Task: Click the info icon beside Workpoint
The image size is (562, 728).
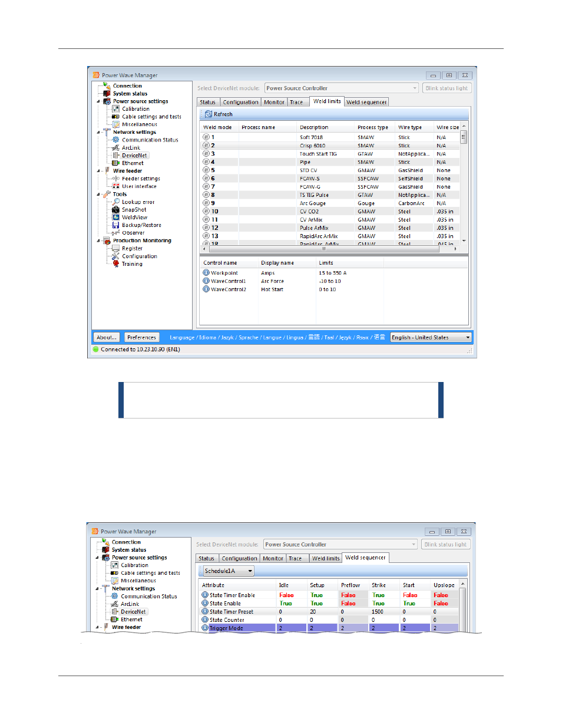Action: point(206,273)
